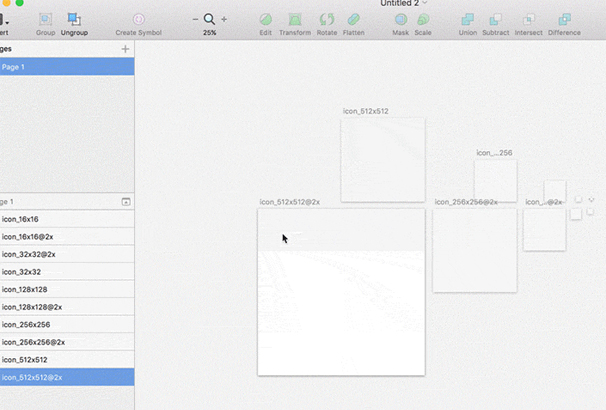The width and height of the screenshot is (606, 410).
Task: Click the Intersect operation icon
Action: pyautogui.click(x=528, y=20)
